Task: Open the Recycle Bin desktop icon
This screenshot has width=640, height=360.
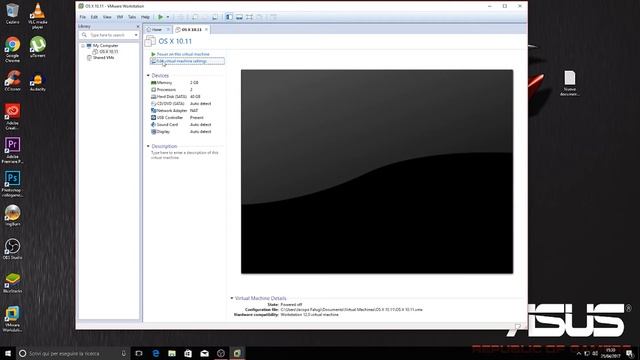Action: pos(12,14)
